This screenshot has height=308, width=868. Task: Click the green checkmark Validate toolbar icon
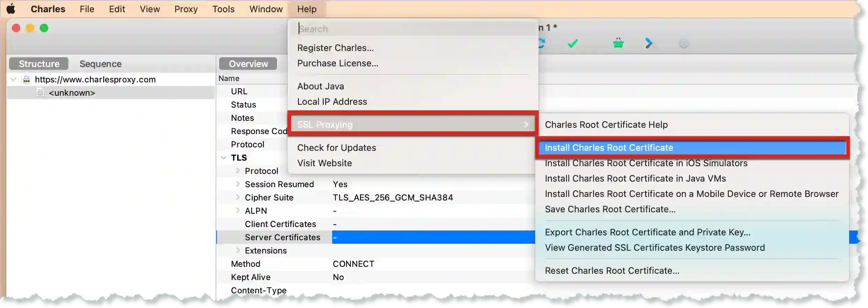[x=573, y=43]
